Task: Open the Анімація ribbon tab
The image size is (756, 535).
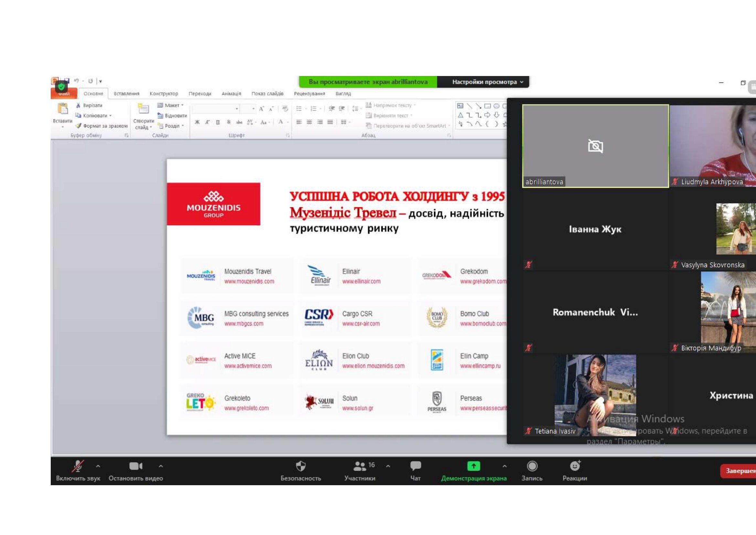Action: click(231, 93)
